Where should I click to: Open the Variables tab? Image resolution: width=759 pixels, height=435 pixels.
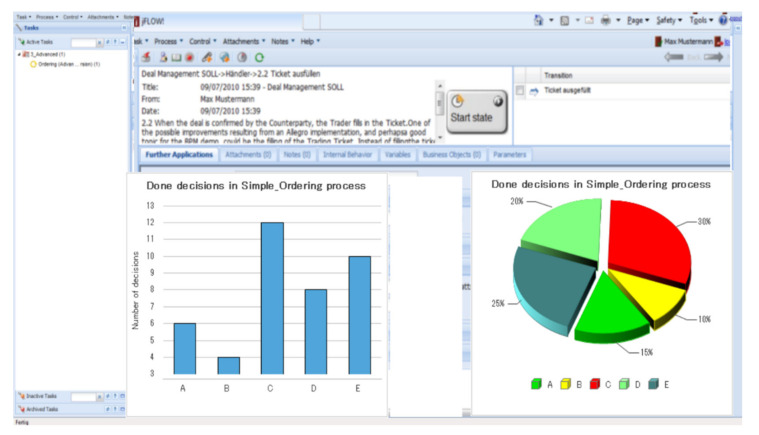[x=397, y=155]
